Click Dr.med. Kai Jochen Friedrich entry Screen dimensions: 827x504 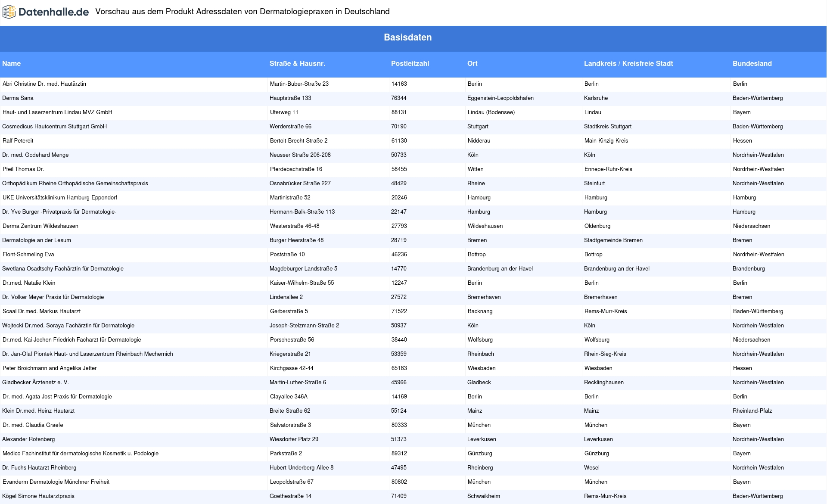pyautogui.click(x=72, y=340)
